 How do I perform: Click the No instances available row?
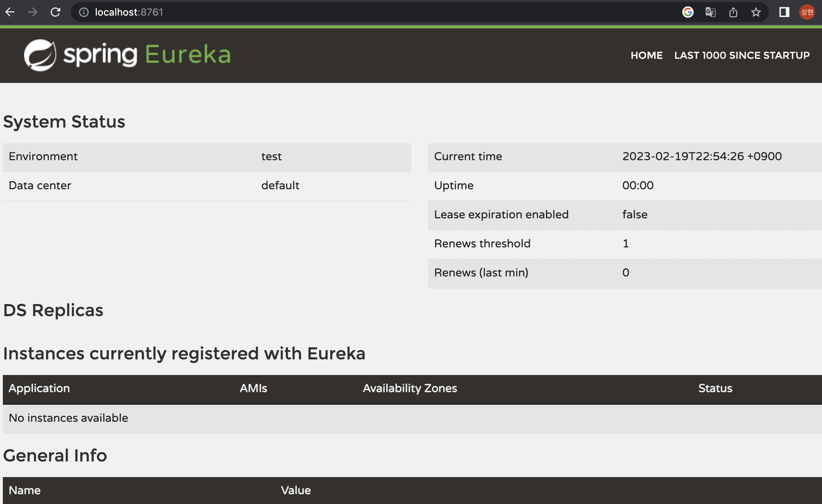click(x=68, y=418)
